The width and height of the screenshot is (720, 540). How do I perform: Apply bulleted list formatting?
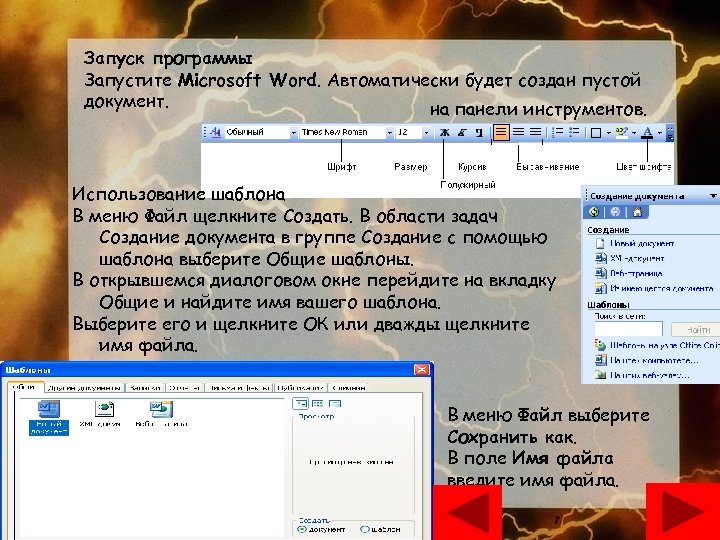point(574,132)
